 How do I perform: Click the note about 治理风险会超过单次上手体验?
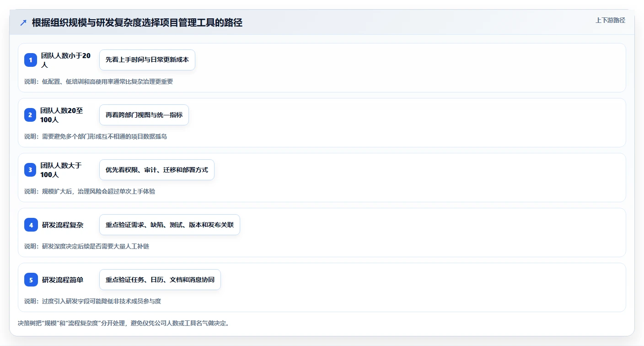pos(90,191)
